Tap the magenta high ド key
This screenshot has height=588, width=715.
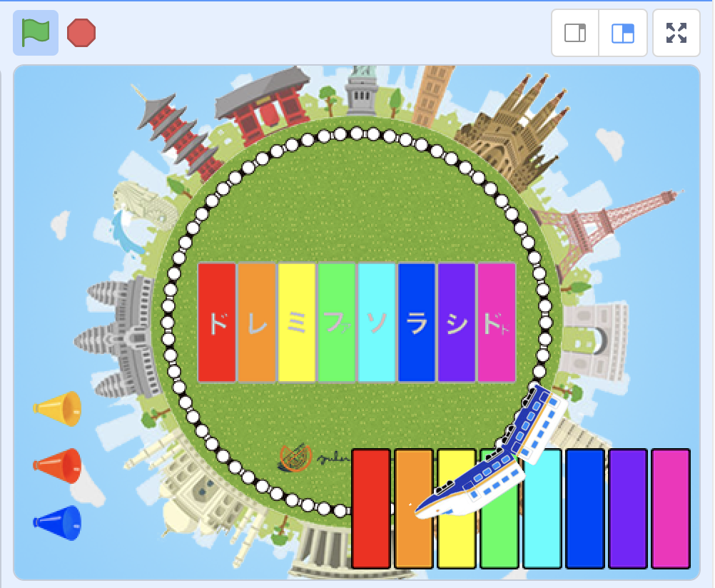(497, 322)
